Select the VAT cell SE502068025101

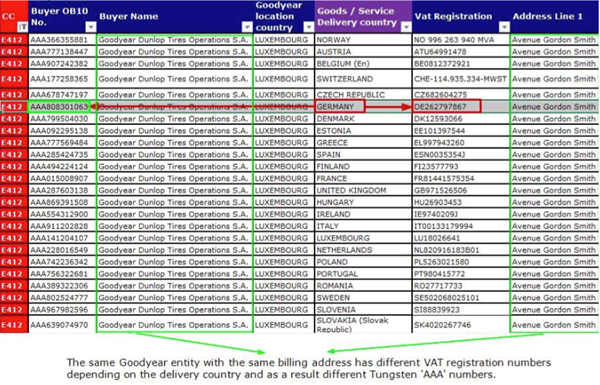click(461, 298)
